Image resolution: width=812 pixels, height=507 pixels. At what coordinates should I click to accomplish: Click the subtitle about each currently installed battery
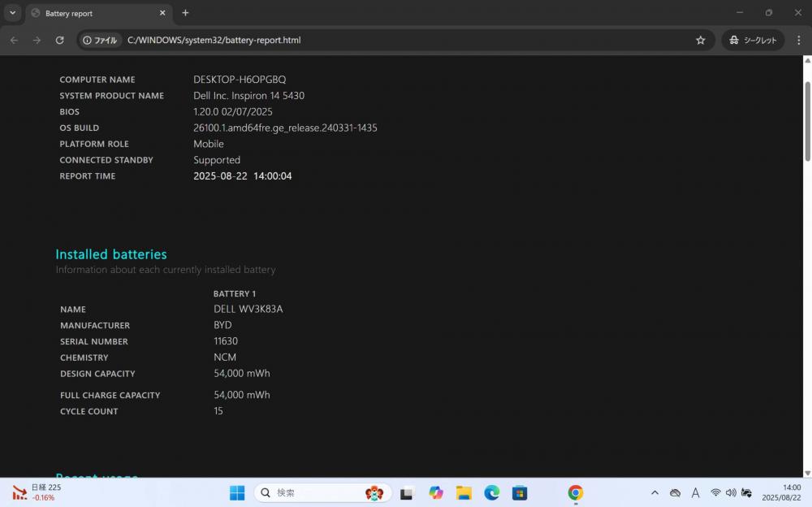(x=166, y=270)
